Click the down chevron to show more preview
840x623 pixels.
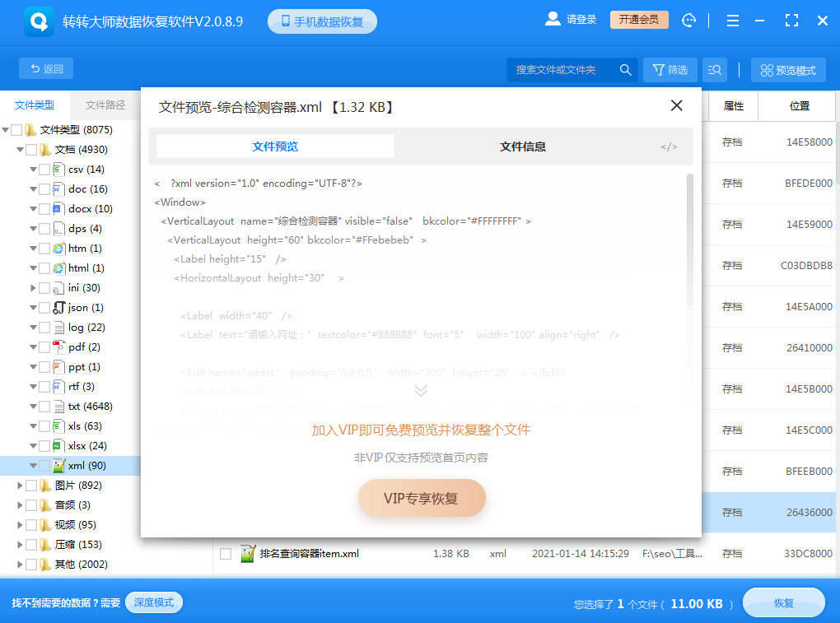pos(421,391)
